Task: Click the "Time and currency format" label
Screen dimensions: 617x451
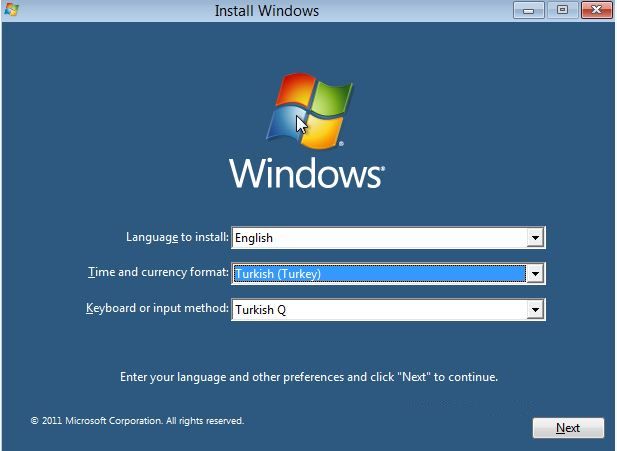Action: point(158,273)
